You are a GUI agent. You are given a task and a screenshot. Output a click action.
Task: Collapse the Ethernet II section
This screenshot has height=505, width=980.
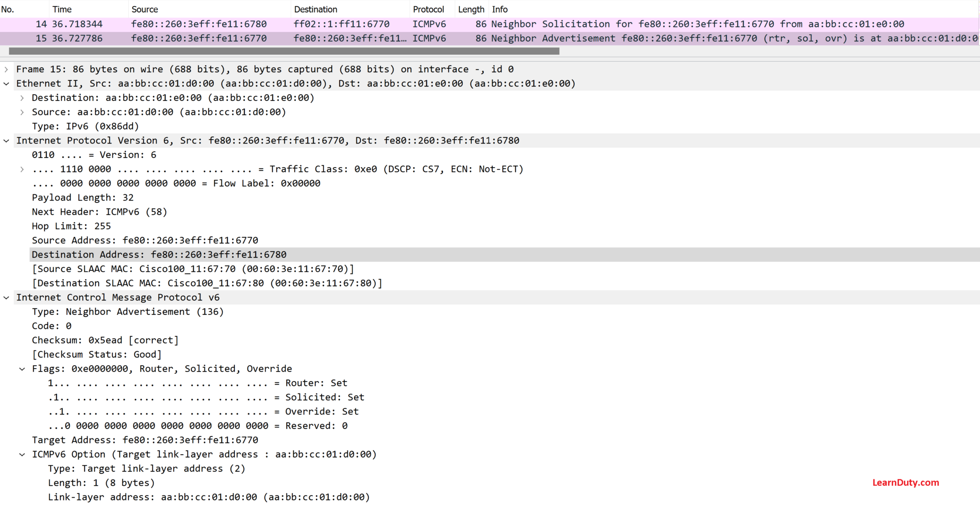tap(6, 83)
